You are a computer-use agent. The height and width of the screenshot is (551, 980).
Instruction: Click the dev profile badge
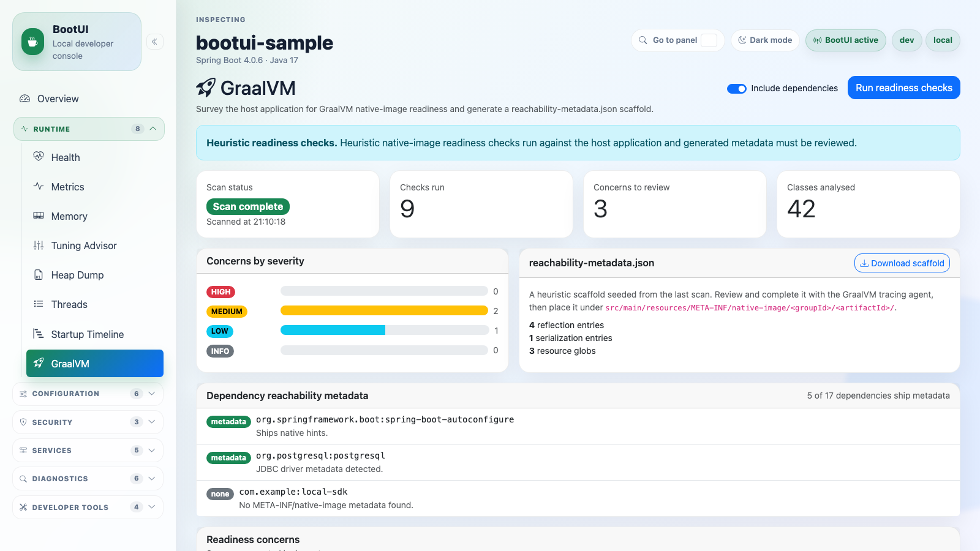pyautogui.click(x=907, y=40)
